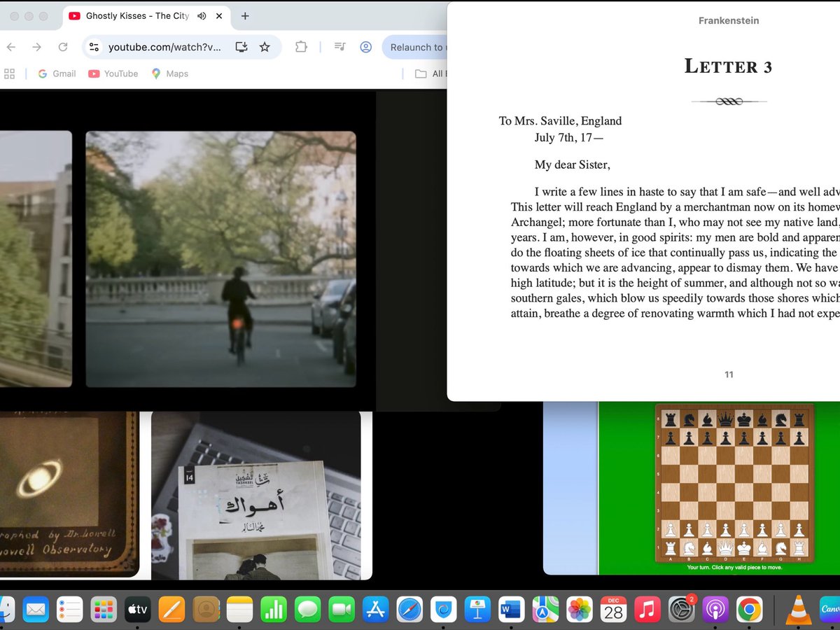840x630 pixels.
Task: Open Apple Maps from the Dock
Action: tap(545, 610)
